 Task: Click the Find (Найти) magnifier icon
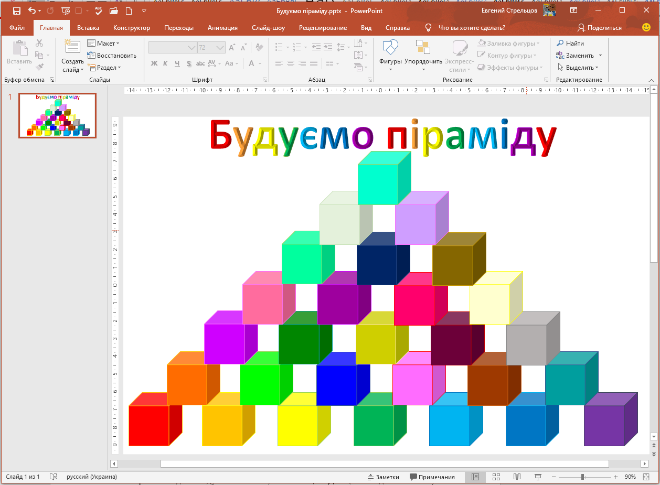(559, 44)
